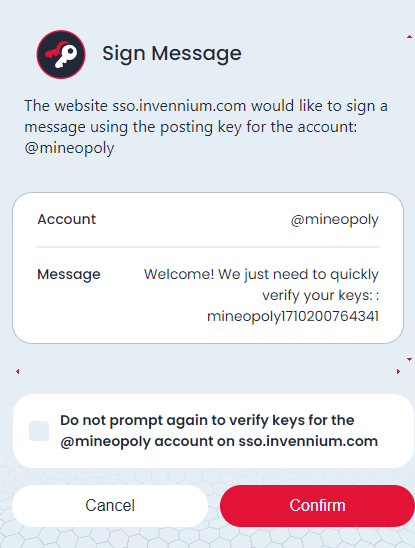
Task: Click the scroll up red arrow
Action: (409, 37)
